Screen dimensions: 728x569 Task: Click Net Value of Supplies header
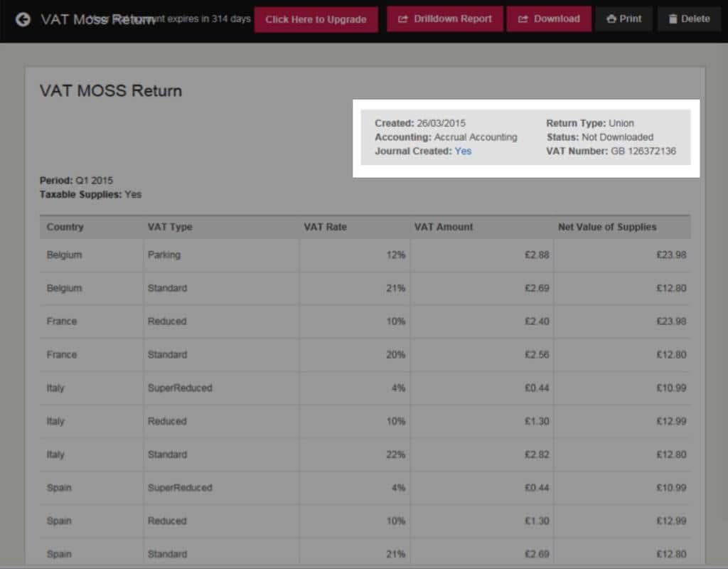pyautogui.click(x=607, y=227)
